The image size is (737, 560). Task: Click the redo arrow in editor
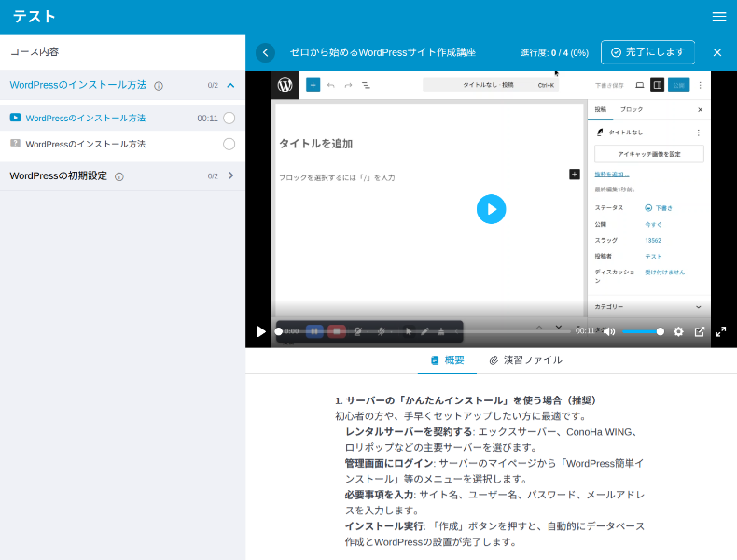[x=348, y=85]
